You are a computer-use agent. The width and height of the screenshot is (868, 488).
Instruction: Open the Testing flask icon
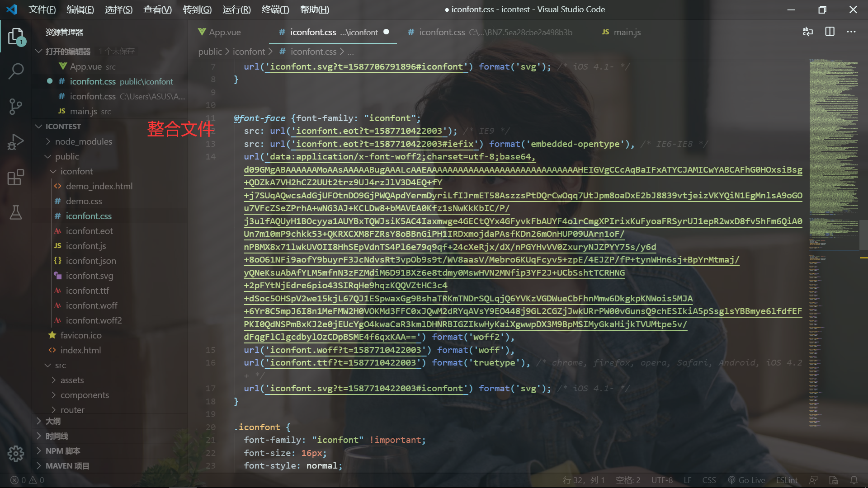[16, 212]
